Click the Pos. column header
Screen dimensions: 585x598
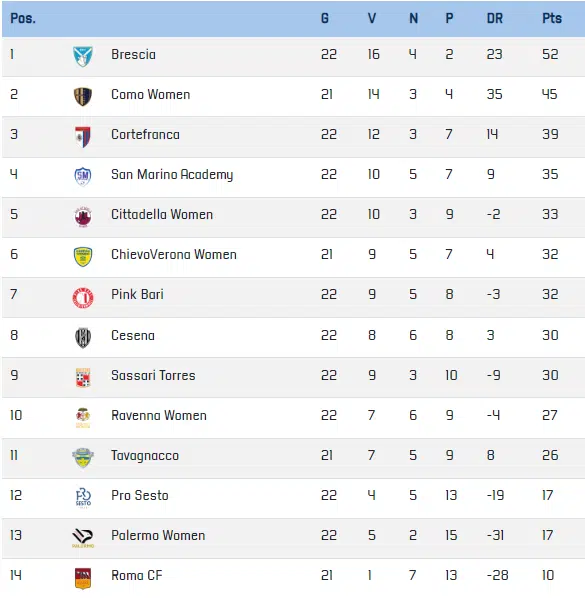pos(23,18)
